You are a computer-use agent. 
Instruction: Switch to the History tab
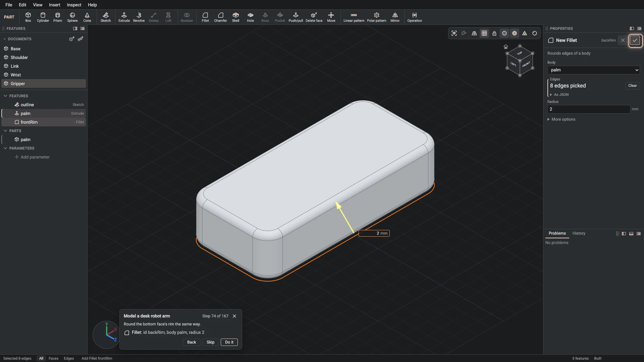pyautogui.click(x=579, y=233)
